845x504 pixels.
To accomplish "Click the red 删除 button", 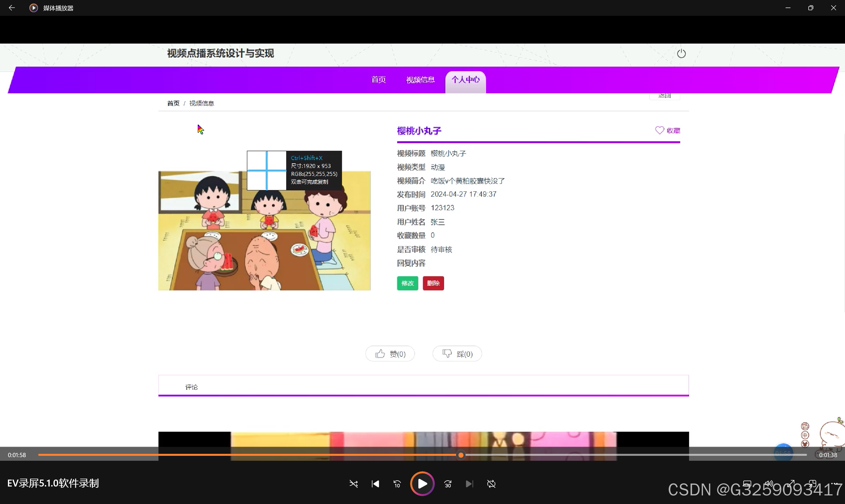I will pos(433,283).
